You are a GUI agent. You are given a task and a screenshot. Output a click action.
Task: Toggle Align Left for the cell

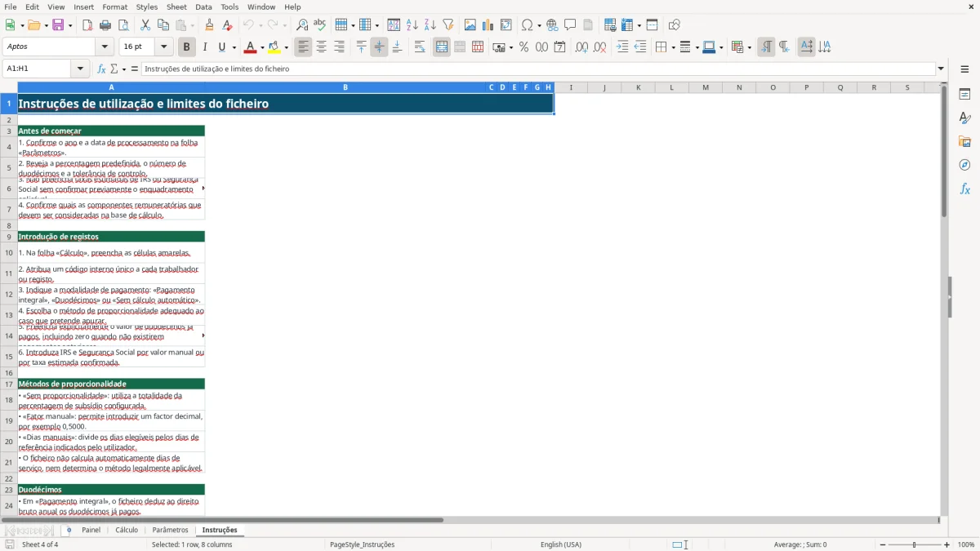coord(304,47)
